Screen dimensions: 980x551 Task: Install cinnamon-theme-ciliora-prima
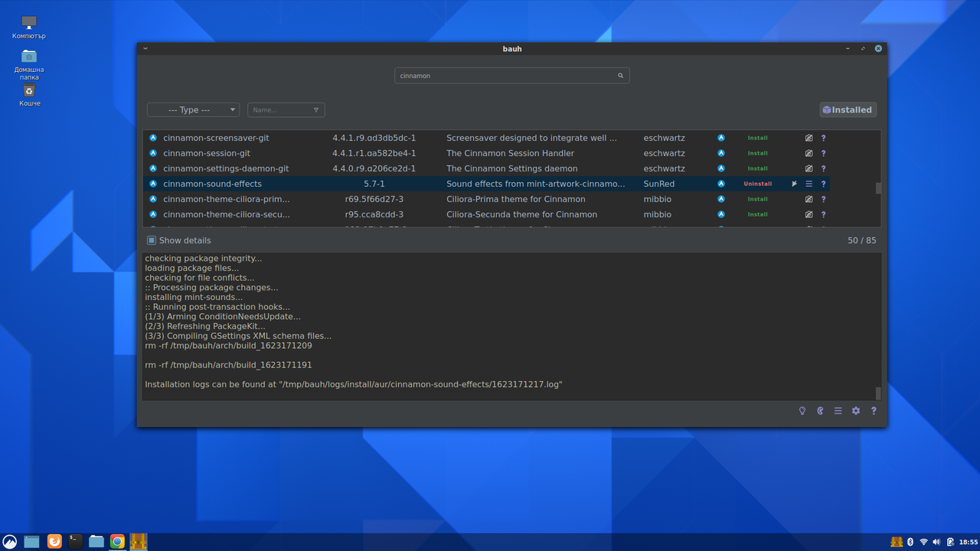coord(757,199)
